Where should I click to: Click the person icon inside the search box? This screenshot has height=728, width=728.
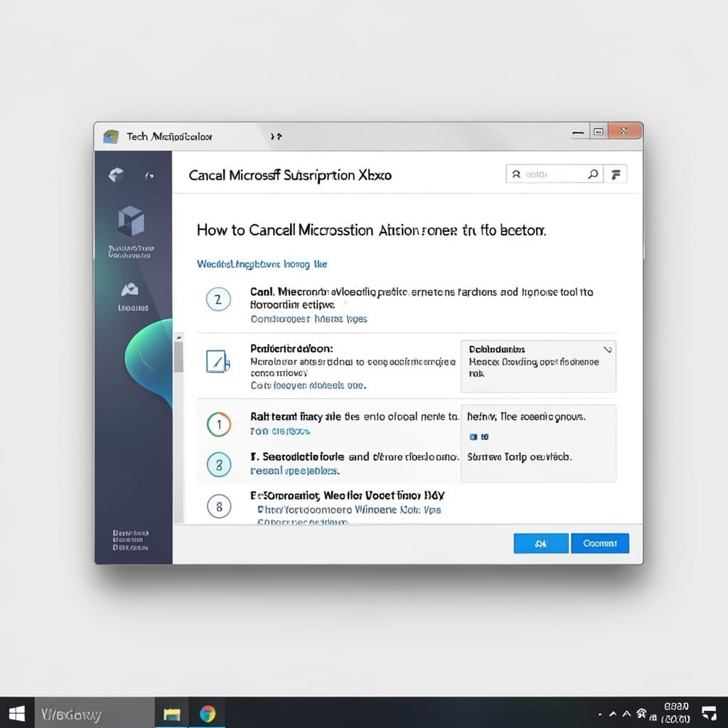516,174
